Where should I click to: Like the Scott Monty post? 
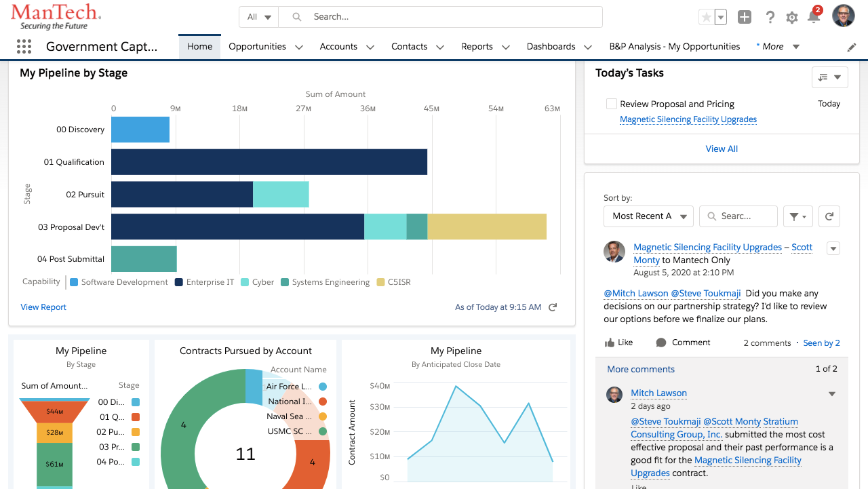coord(618,343)
